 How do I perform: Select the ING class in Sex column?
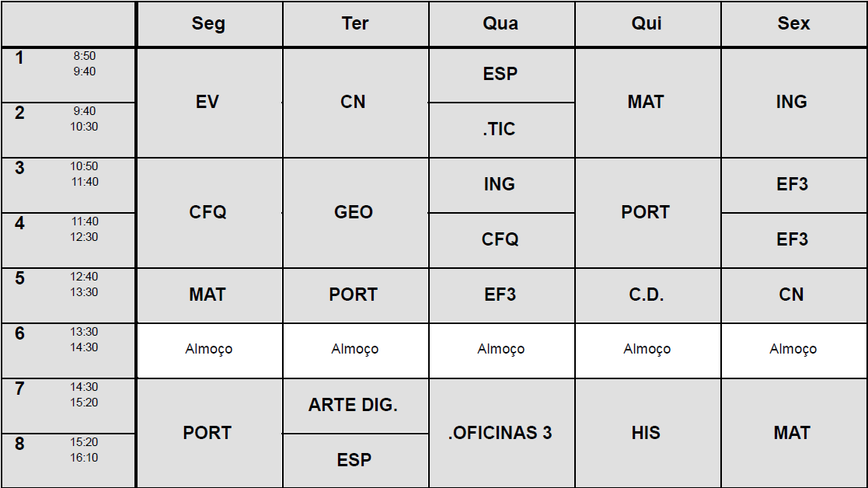792,102
